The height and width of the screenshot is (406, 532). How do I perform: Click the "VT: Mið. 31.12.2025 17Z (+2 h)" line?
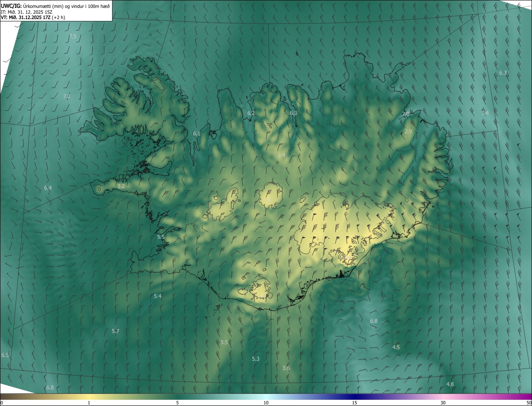point(33,17)
